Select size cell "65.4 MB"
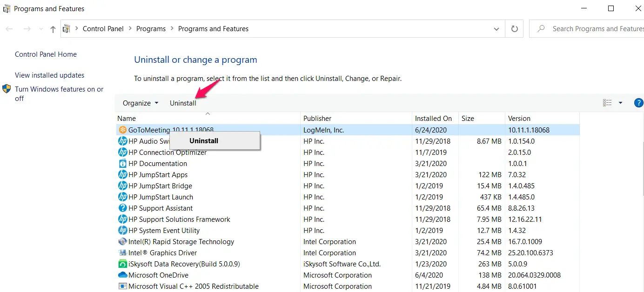The width and height of the screenshot is (644, 292). (489, 208)
